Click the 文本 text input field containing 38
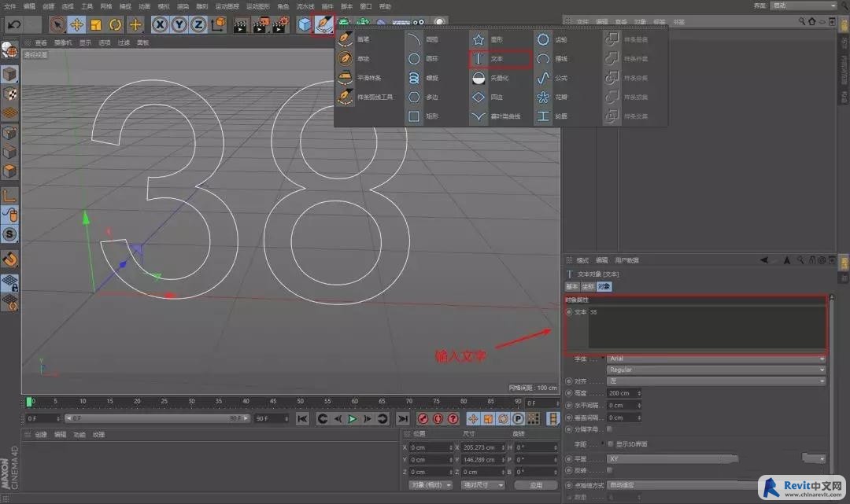The width and height of the screenshot is (850, 504). (707, 328)
